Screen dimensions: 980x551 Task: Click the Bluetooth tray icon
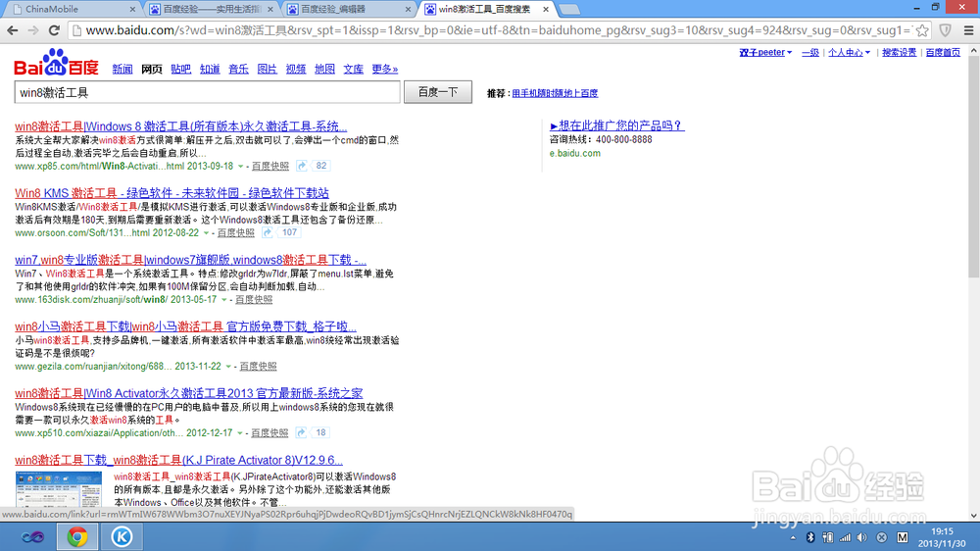810,537
